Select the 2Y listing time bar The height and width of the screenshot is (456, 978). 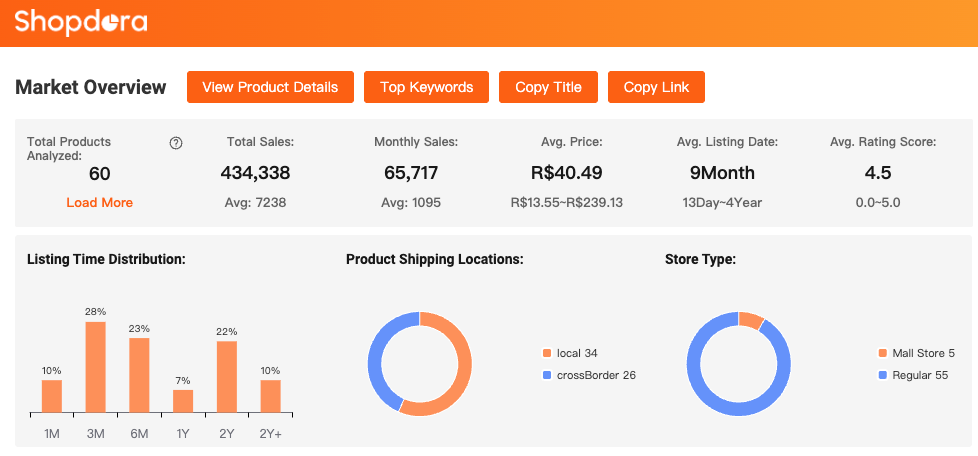[227, 377]
